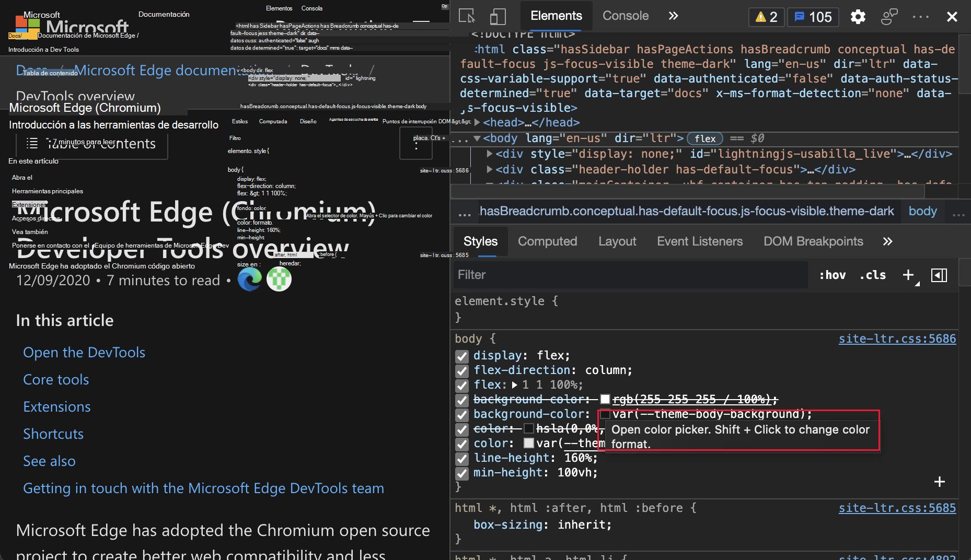Viewport: 971px width, 560px height.
Task: Show later breadcrumb items via right ellipsis
Action: pos(958,214)
